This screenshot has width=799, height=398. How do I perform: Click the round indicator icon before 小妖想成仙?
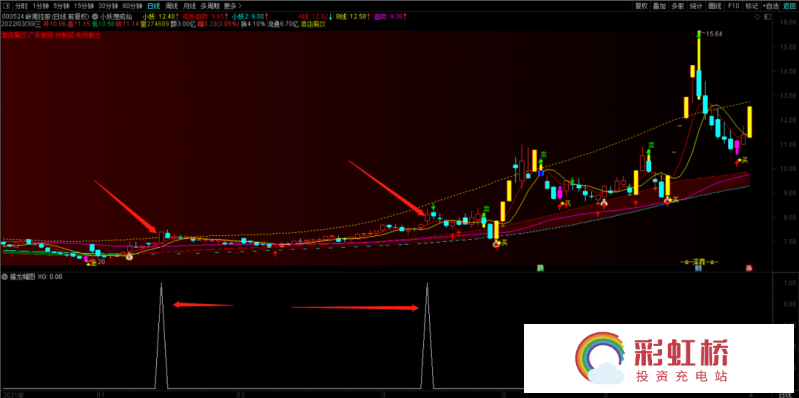[94, 16]
